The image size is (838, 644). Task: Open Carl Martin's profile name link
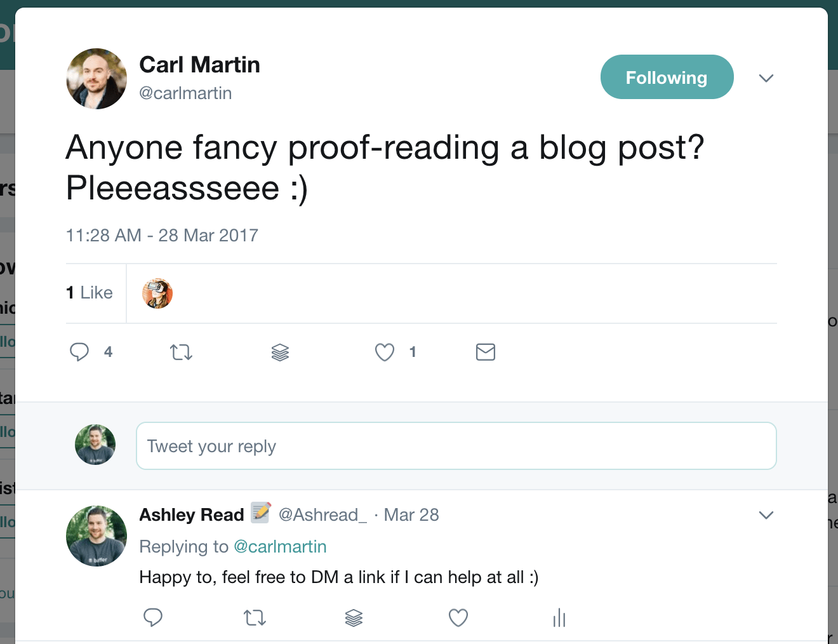pyautogui.click(x=199, y=65)
